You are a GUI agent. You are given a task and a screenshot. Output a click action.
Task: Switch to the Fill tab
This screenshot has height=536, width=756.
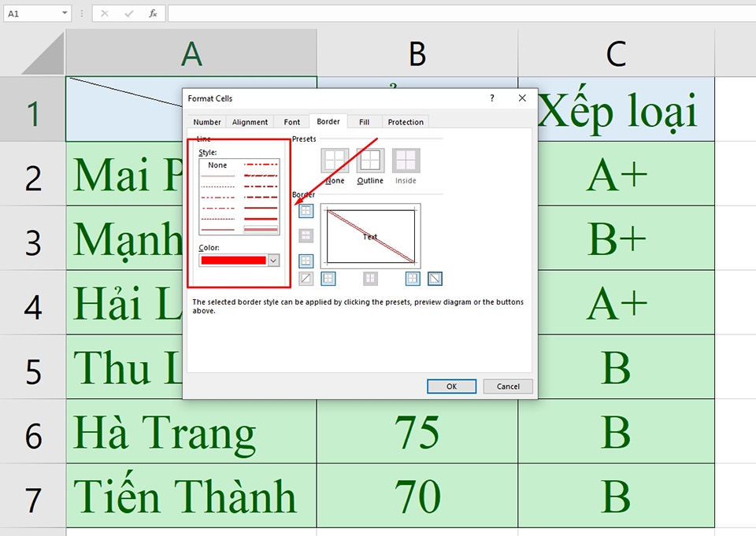364,122
